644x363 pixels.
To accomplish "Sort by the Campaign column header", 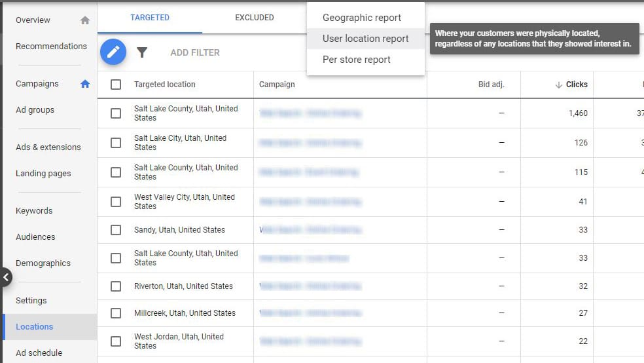I will coord(277,85).
